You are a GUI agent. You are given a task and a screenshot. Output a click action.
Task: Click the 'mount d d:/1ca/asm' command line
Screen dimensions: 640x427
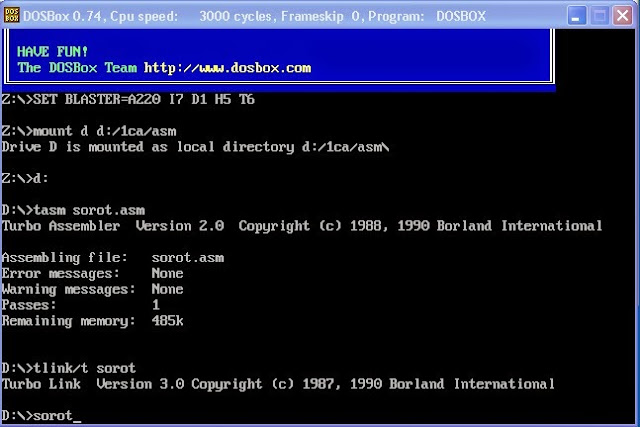click(89, 131)
